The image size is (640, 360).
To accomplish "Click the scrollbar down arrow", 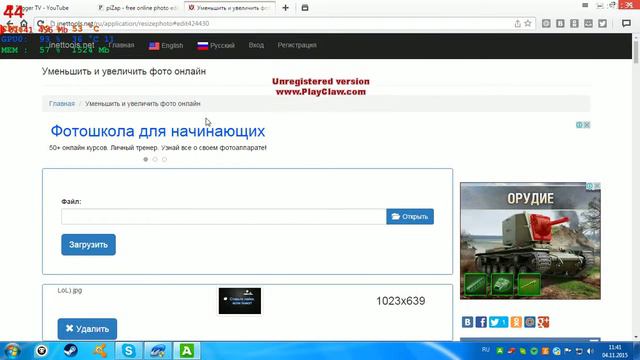I will 636,337.
